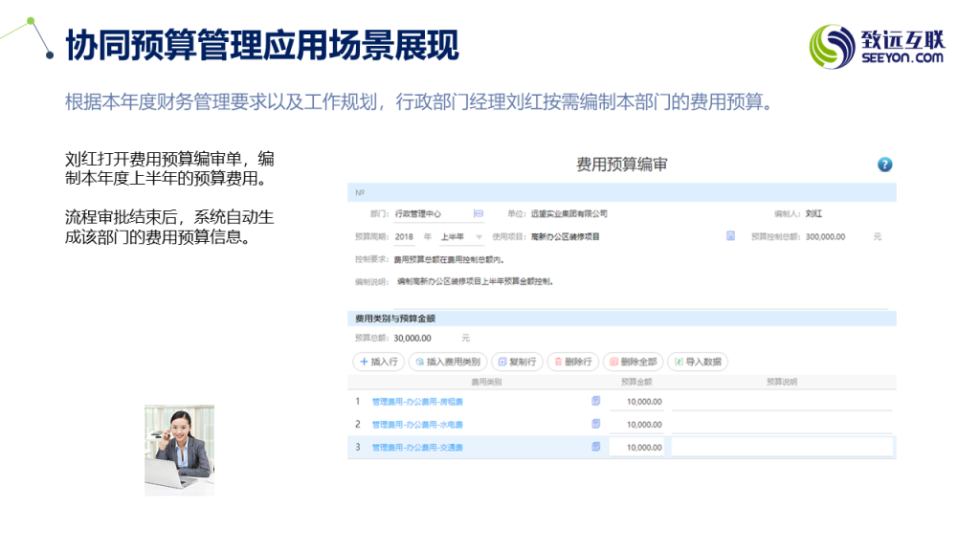Click the 复制行 copy row button

click(x=517, y=363)
